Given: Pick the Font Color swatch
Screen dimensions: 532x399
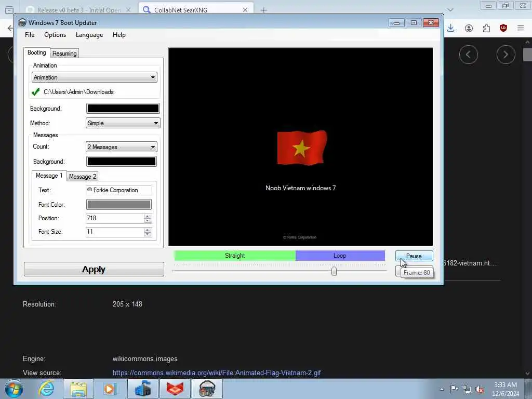Looking at the screenshot, I should click(x=119, y=205).
